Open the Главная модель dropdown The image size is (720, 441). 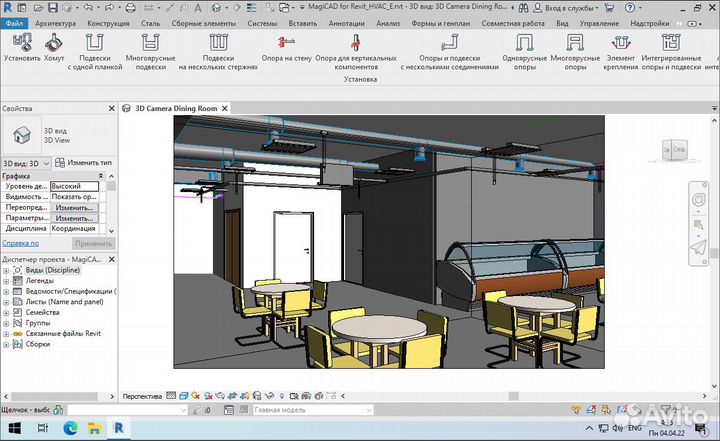pos(313,410)
